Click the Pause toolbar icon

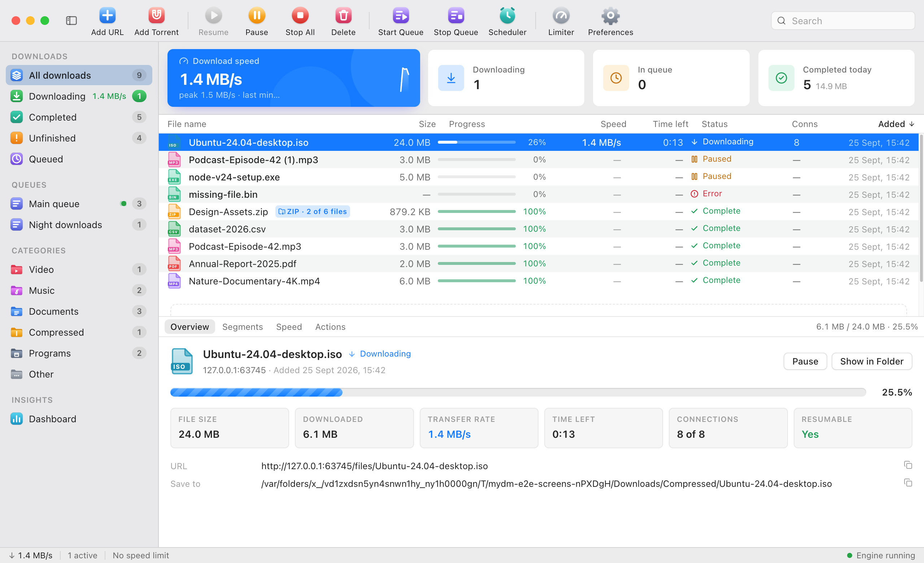tap(257, 16)
